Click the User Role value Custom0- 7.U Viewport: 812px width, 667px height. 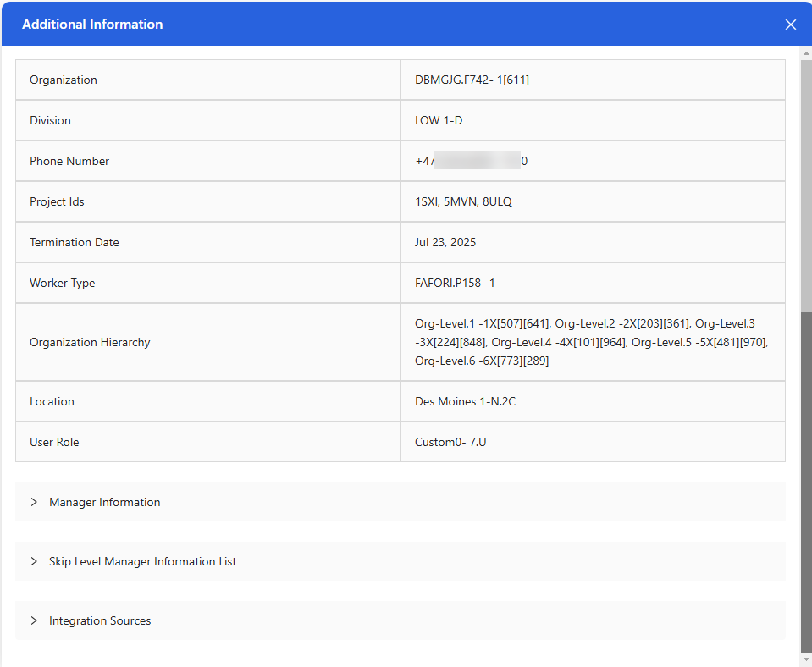pos(450,442)
